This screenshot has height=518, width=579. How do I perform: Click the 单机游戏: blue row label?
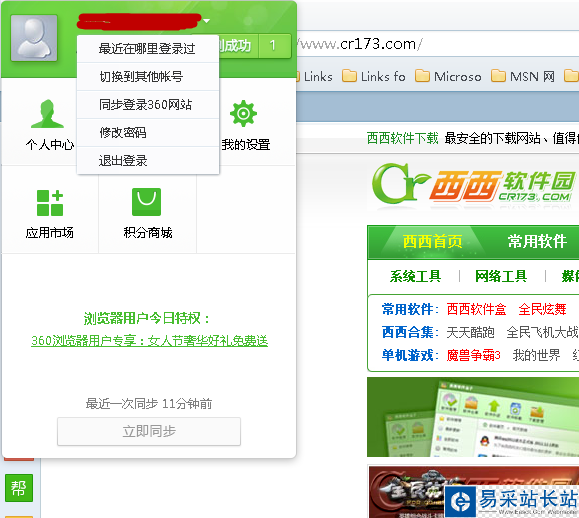(x=410, y=356)
